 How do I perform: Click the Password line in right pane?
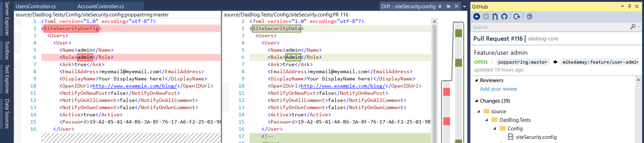click(x=349, y=122)
